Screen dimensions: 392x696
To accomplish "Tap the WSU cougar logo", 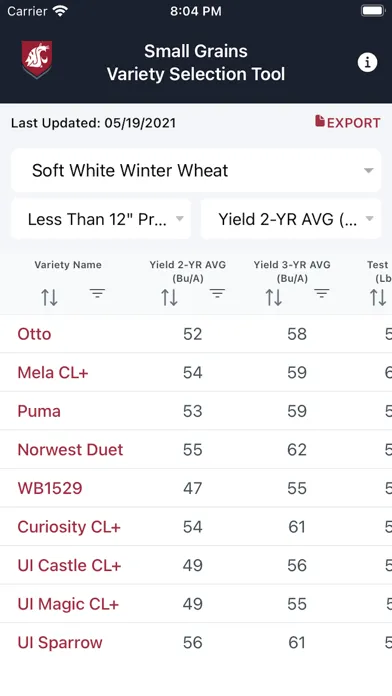I will [37, 59].
